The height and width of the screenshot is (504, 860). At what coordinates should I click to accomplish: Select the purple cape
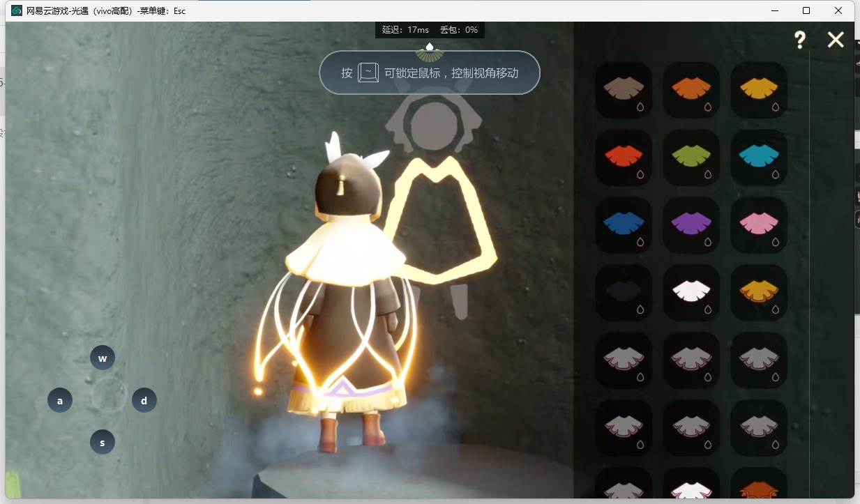[x=691, y=225]
